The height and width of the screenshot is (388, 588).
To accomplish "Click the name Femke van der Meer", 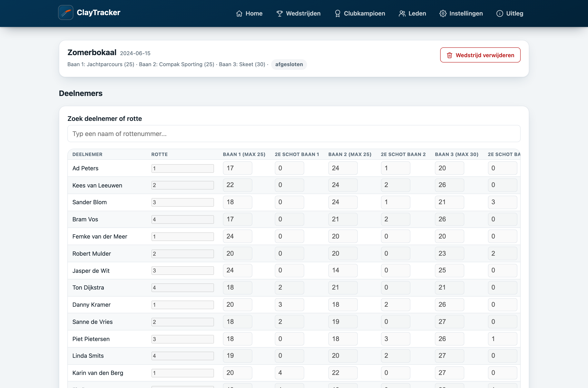I will [x=100, y=236].
